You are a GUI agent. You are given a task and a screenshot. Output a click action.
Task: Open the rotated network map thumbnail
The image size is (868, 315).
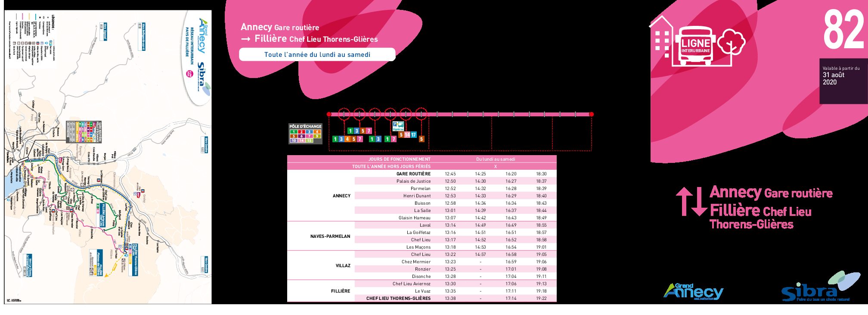pos(108,157)
